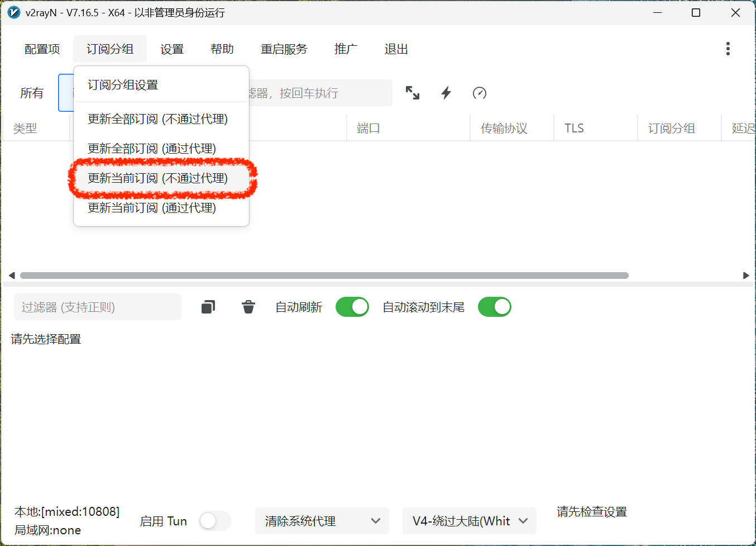756x546 pixels.
Task: Click the copy logs icon
Action: pos(208,306)
